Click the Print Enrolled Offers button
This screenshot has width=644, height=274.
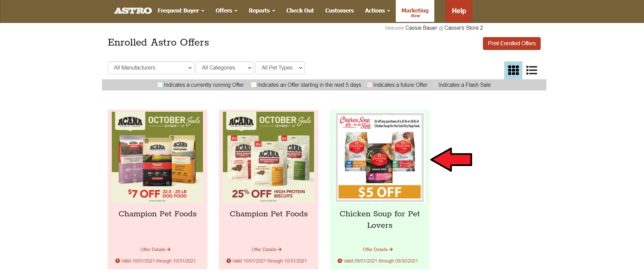click(512, 44)
